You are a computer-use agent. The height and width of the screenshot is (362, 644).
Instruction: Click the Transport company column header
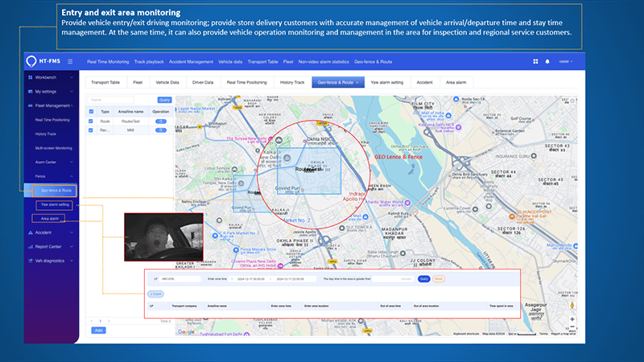click(184, 306)
